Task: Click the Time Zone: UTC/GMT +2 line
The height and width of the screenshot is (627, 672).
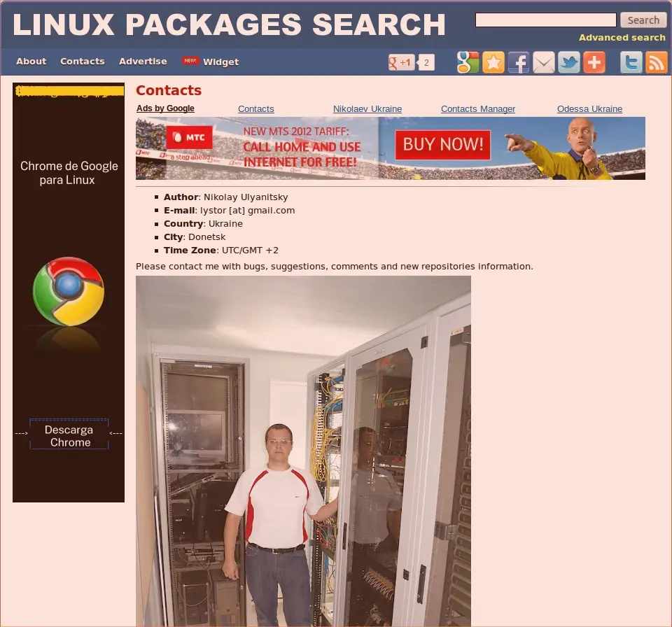Action: coord(221,251)
